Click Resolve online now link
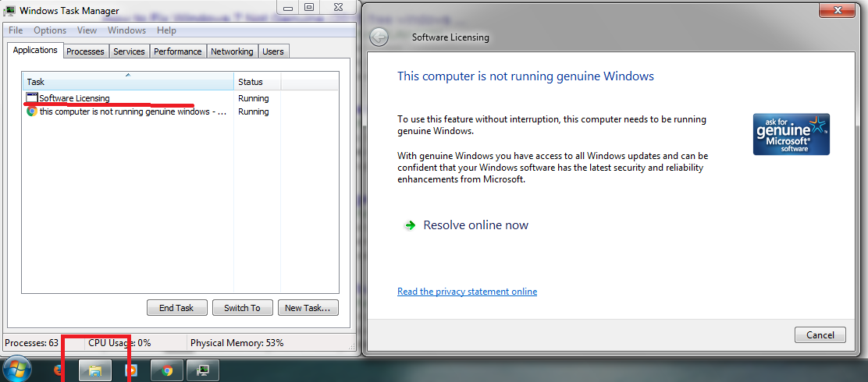 tap(475, 225)
